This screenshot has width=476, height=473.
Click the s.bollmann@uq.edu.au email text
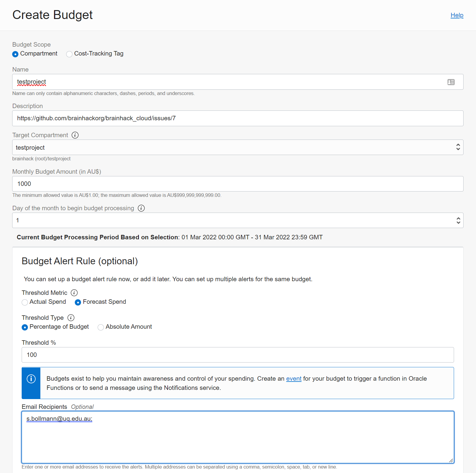tap(59, 419)
